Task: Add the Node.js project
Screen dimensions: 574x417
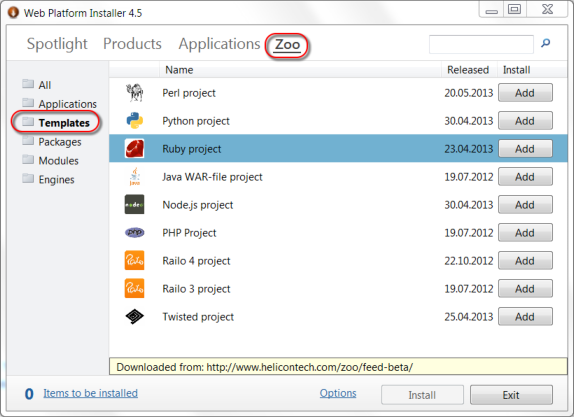Action: click(525, 205)
